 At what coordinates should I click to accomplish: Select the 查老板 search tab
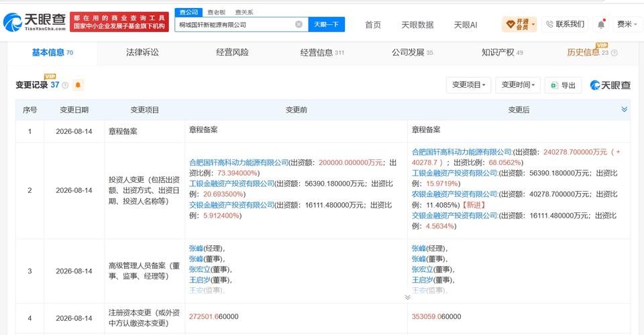[x=217, y=12]
